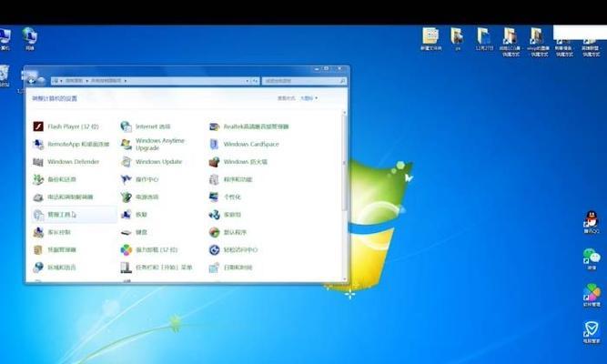Click the search magnifier icon
607x364 pixels.
click(342, 81)
